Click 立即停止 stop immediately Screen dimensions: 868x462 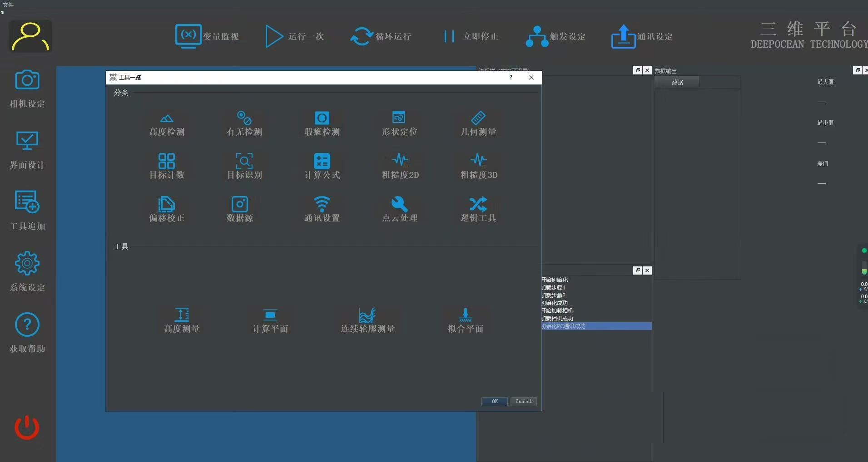(x=471, y=36)
